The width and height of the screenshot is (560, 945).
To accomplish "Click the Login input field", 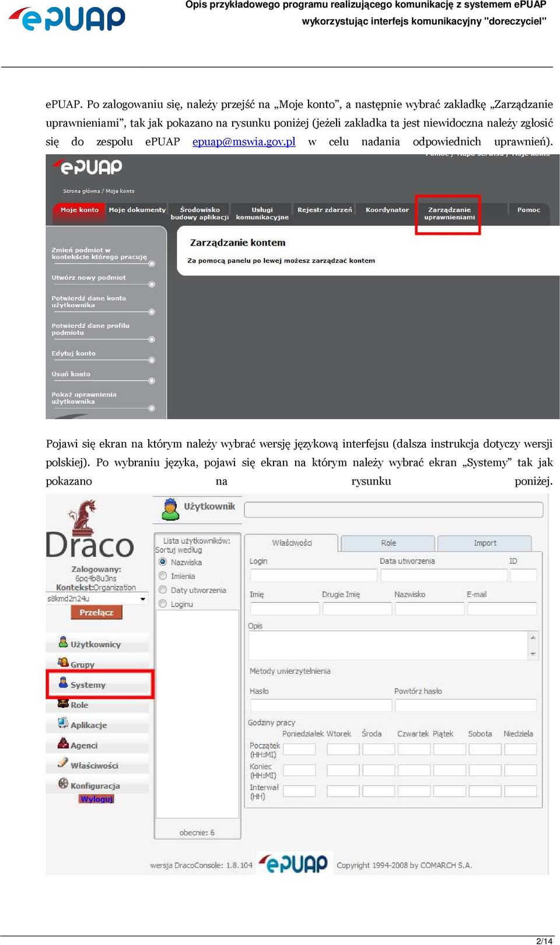I will (x=314, y=575).
